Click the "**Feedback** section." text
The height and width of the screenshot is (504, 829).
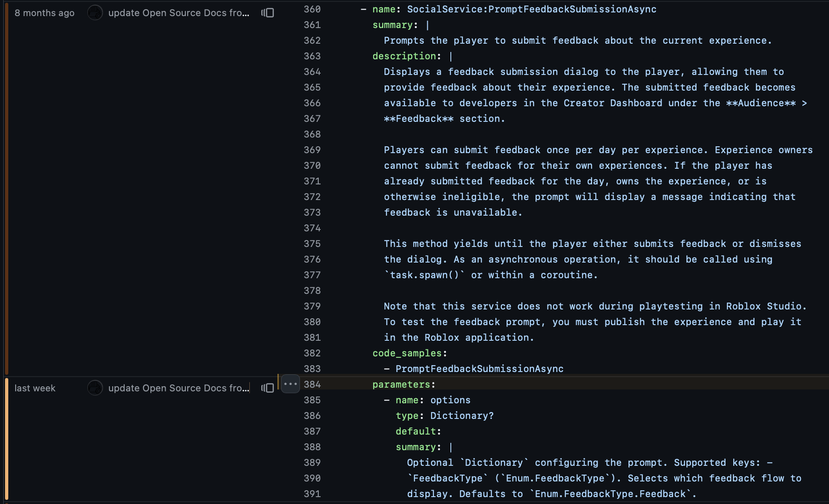444,119
